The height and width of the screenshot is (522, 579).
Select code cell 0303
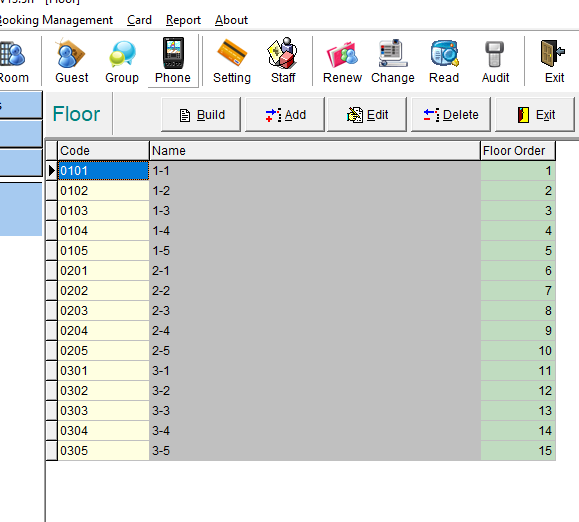pyautogui.click(x=103, y=411)
